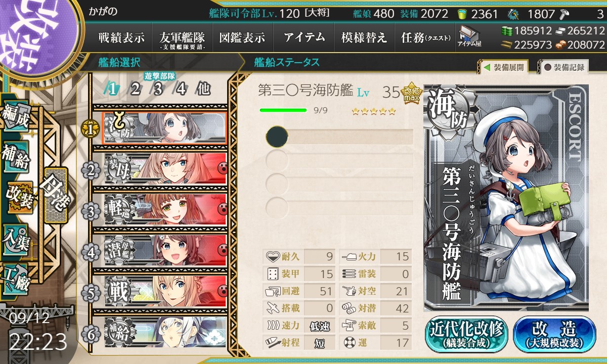
Task: Switch to fleet 2 tab
Action: 135,89
